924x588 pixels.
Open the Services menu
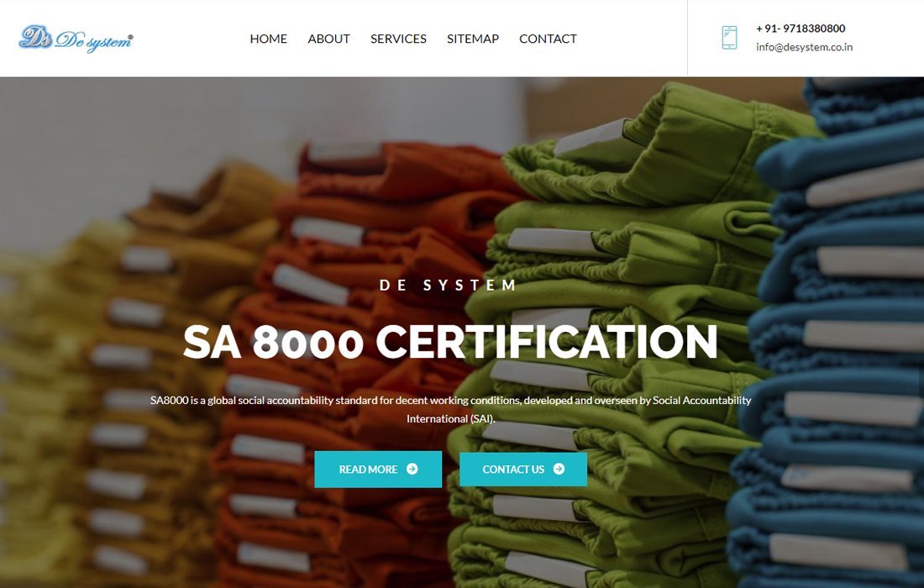398,39
